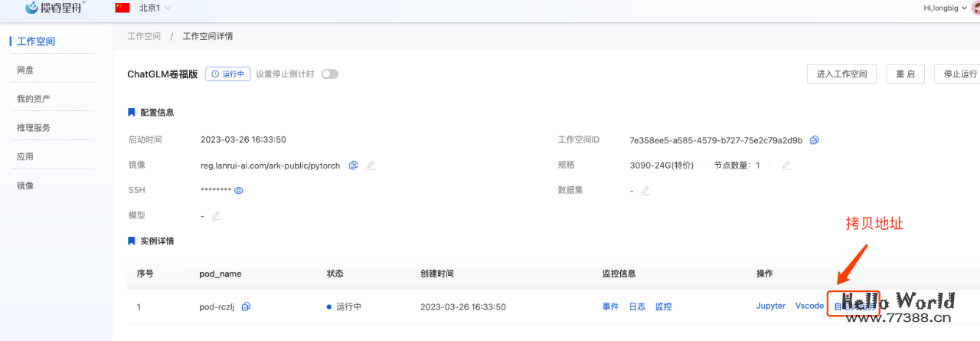Click the 创建时间 column header
Screen dimensions: 980x341
(x=437, y=274)
